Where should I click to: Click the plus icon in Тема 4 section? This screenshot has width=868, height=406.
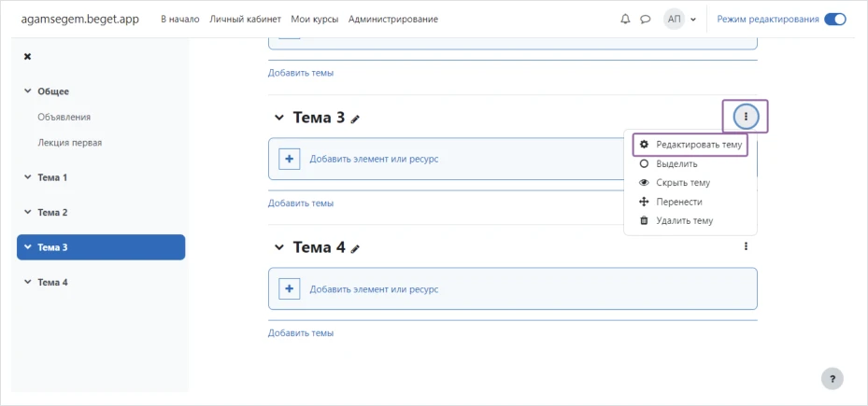point(289,289)
